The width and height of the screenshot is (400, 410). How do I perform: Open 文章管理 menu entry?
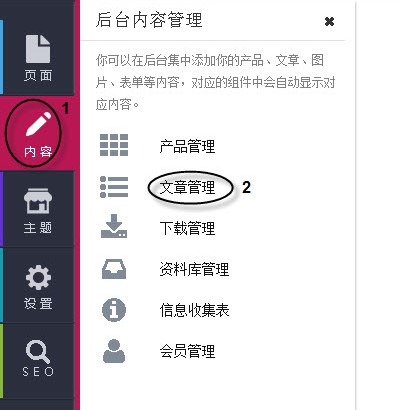coord(187,187)
